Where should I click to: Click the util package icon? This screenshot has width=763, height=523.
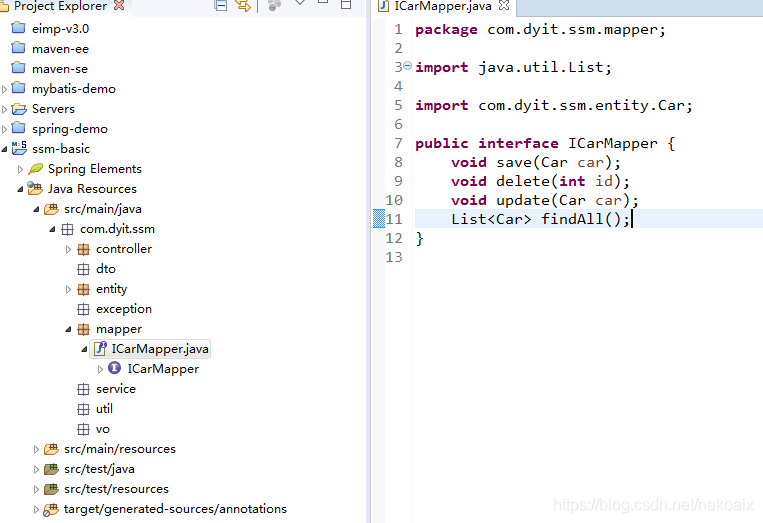click(84, 409)
